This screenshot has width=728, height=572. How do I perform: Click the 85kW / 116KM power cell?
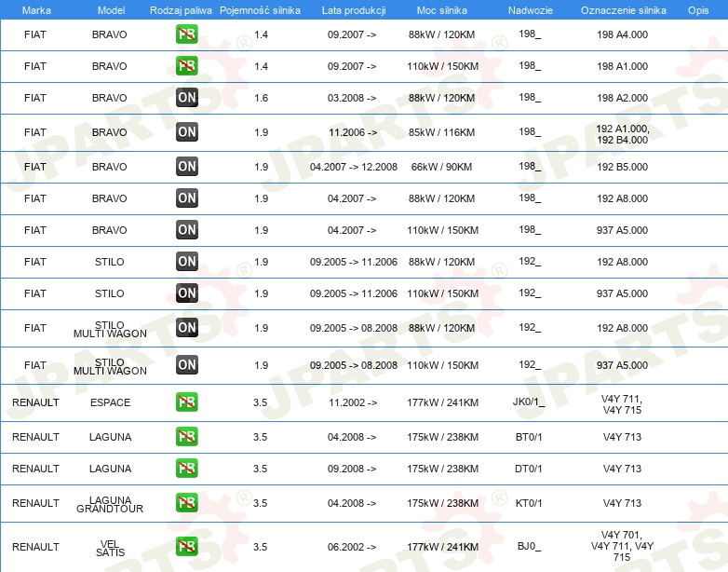[x=441, y=132]
